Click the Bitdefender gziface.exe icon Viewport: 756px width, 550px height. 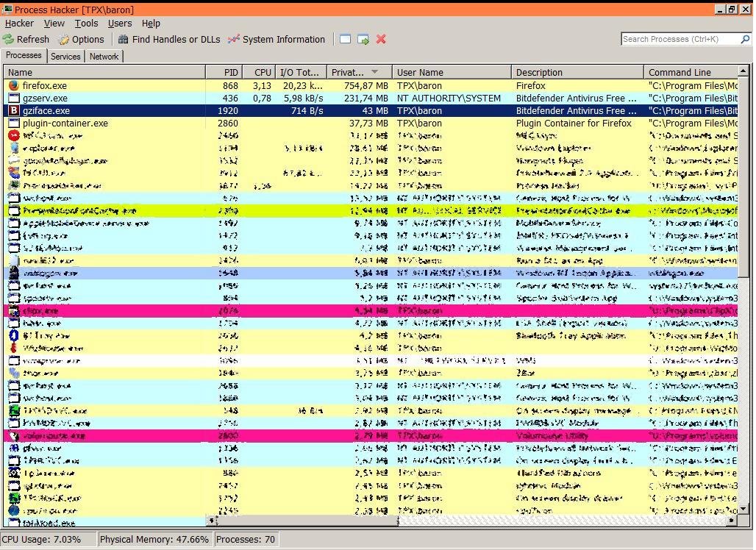tap(13, 110)
